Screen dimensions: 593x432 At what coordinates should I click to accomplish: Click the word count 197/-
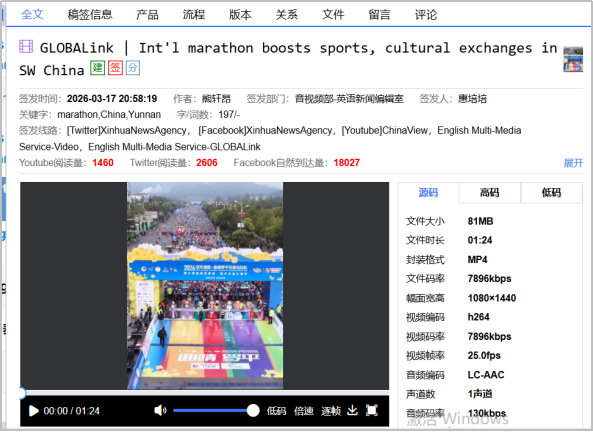229,115
